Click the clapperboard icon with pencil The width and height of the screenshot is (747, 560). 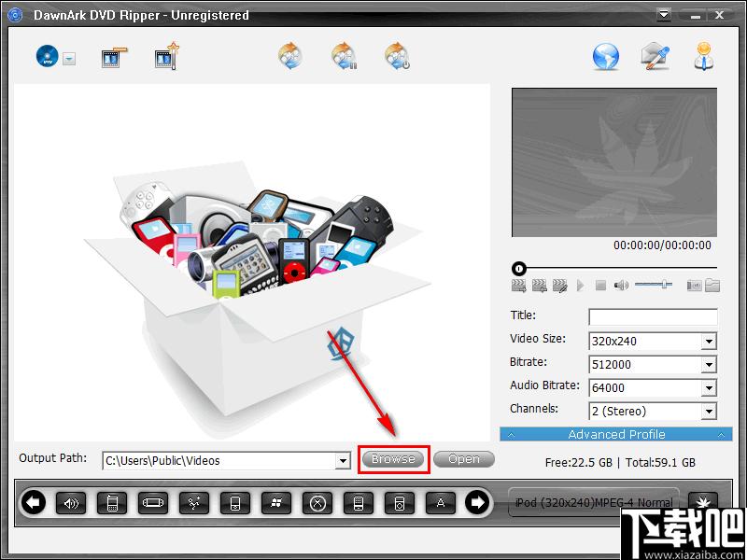click(559, 286)
